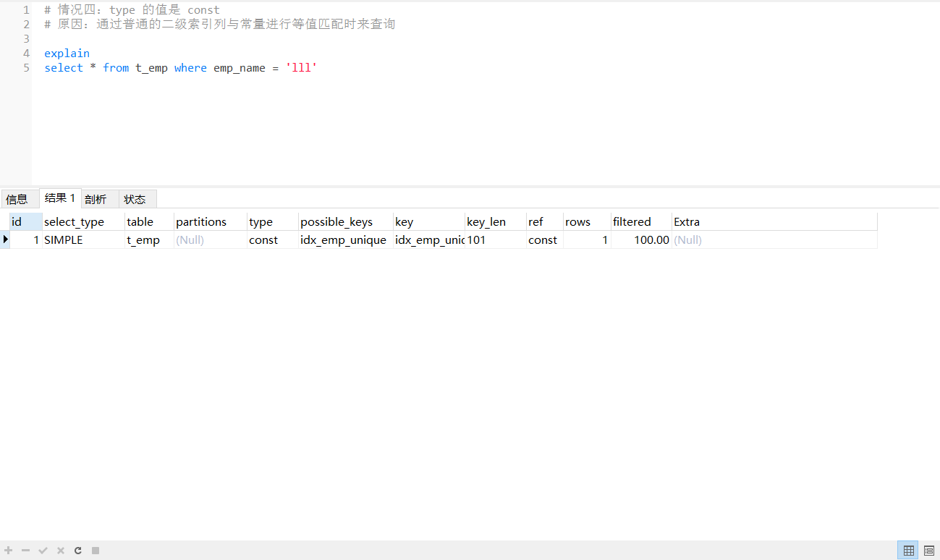Switch to the 信息 tab
Viewport: 940px width, 560px height.
pyautogui.click(x=19, y=198)
